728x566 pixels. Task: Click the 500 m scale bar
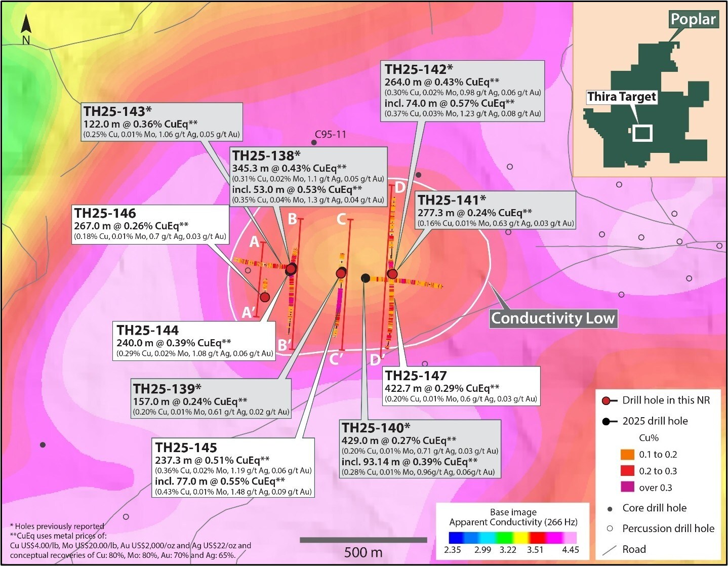tap(362, 540)
